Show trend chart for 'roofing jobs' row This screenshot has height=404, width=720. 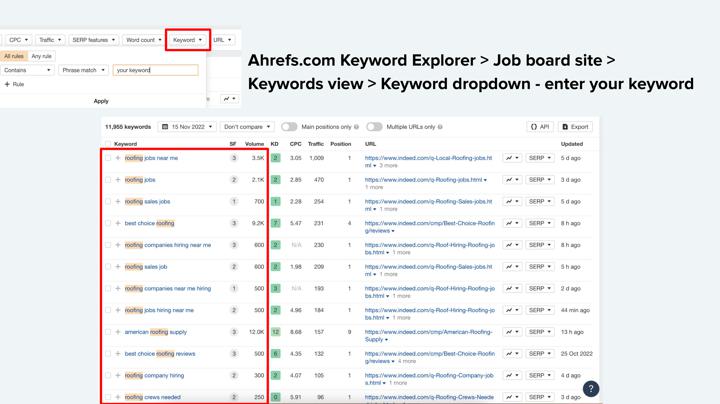coord(512,180)
